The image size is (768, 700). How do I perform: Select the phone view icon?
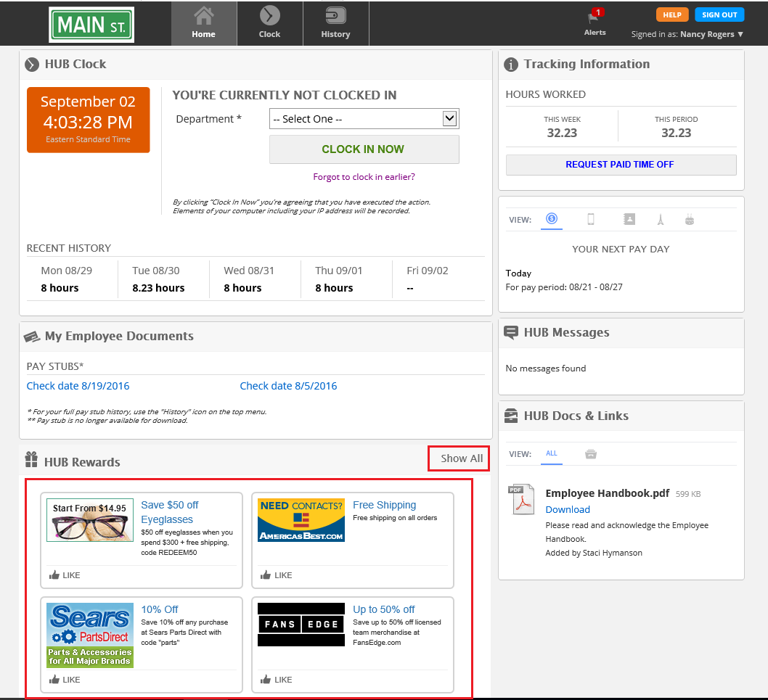tap(591, 219)
